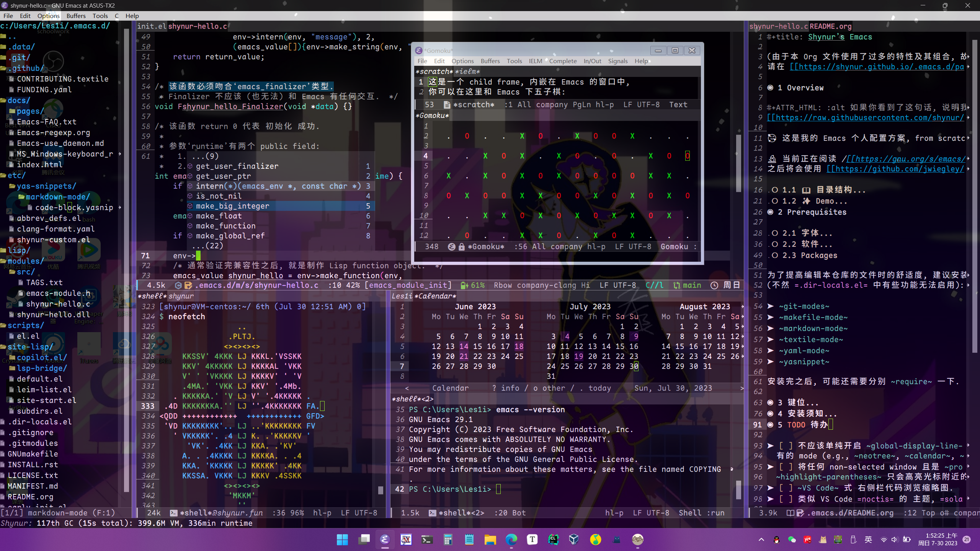Screen dimensions: 980x551
Task: Open shynur-hello.c in the neotree file list
Action: pyautogui.click(x=58, y=304)
